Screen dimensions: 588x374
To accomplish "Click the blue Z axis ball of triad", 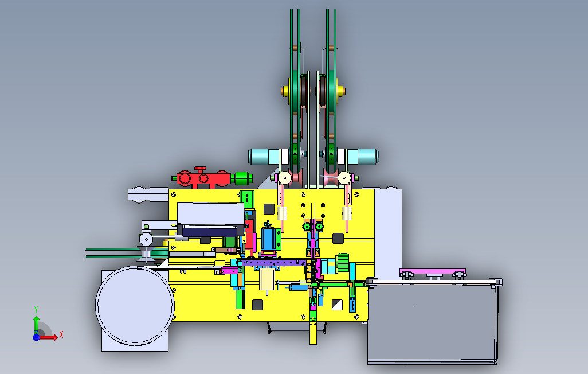I will [36, 337].
